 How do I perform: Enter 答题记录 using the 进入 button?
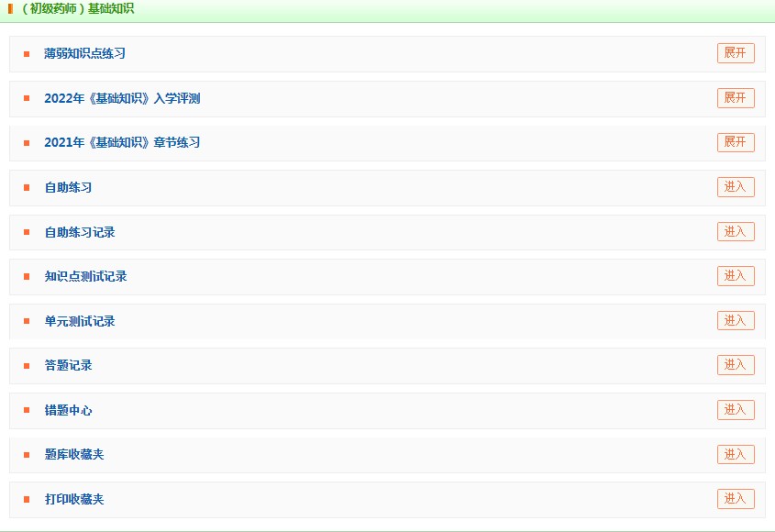[736, 365]
